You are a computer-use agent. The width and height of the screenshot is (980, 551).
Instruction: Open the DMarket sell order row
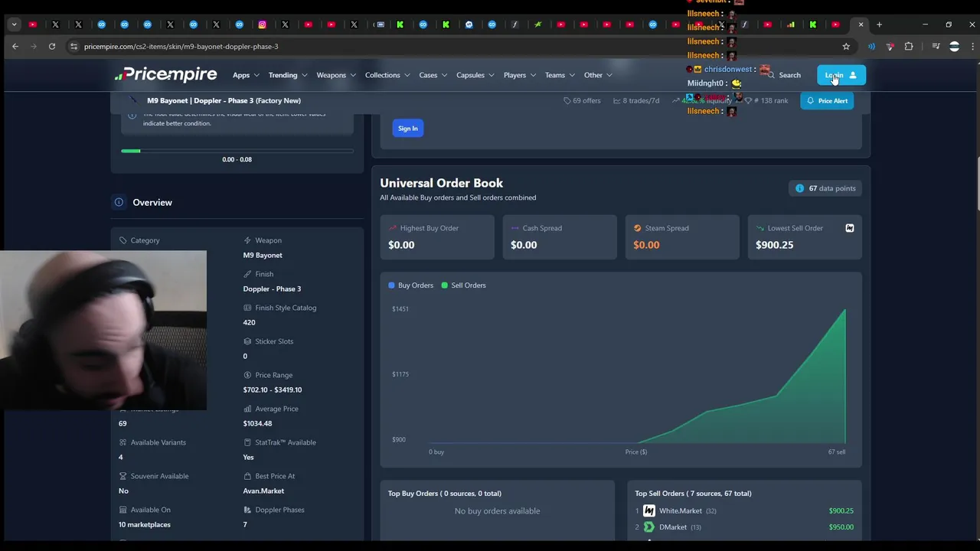pyautogui.click(x=743, y=527)
